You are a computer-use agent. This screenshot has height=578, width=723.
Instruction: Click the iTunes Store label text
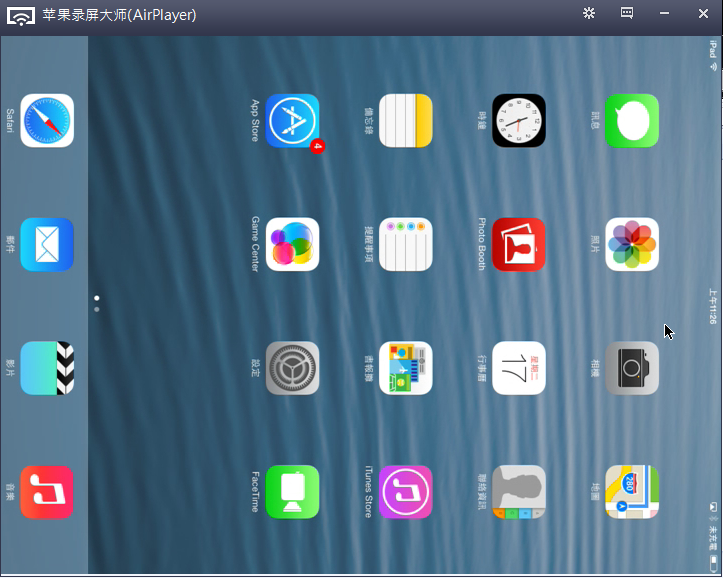pyautogui.click(x=368, y=492)
